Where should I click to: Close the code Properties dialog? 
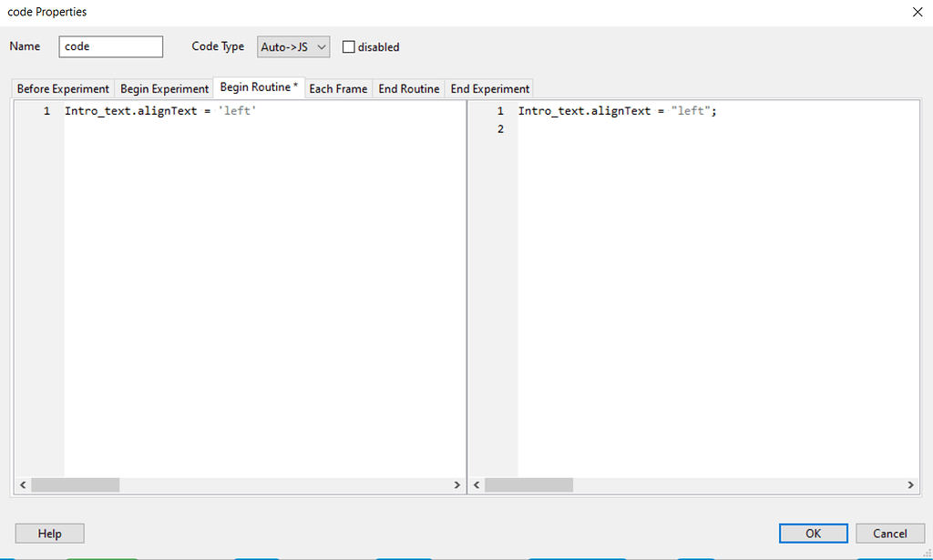click(x=918, y=12)
